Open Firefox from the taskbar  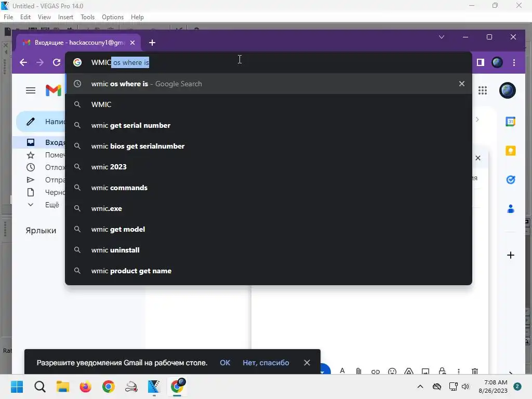[x=86, y=387]
